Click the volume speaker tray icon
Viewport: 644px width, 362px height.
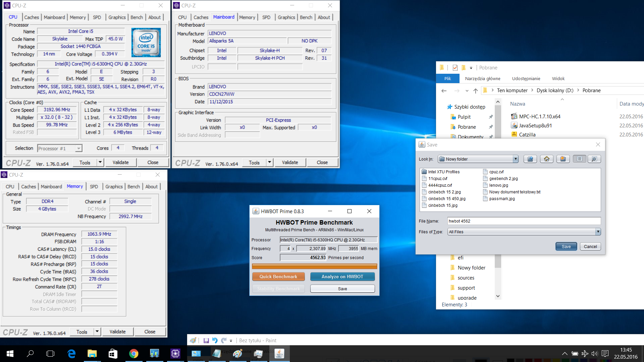pos(595,354)
